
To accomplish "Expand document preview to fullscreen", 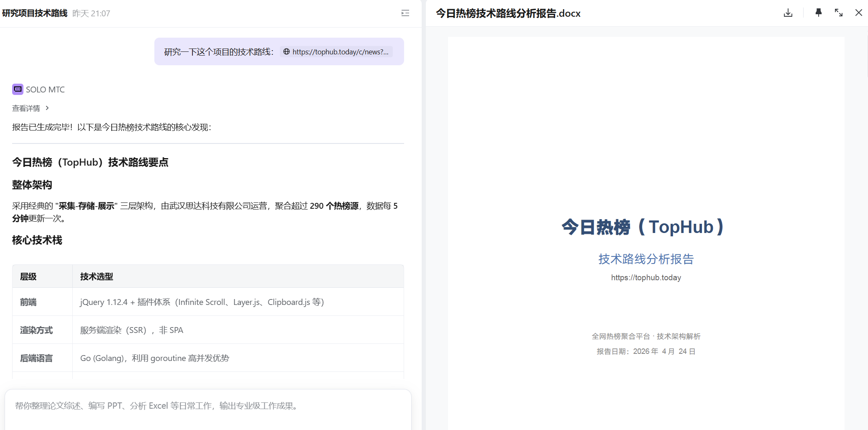I will coord(838,13).
